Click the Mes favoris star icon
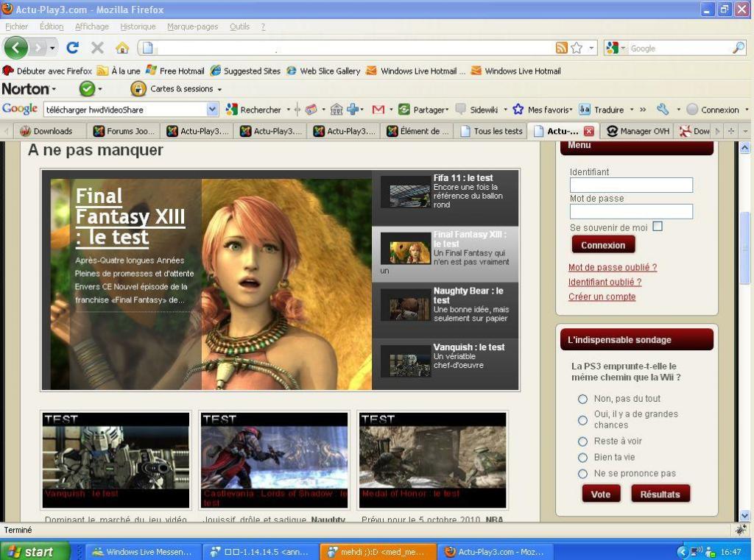This screenshot has width=754, height=560. [x=518, y=110]
